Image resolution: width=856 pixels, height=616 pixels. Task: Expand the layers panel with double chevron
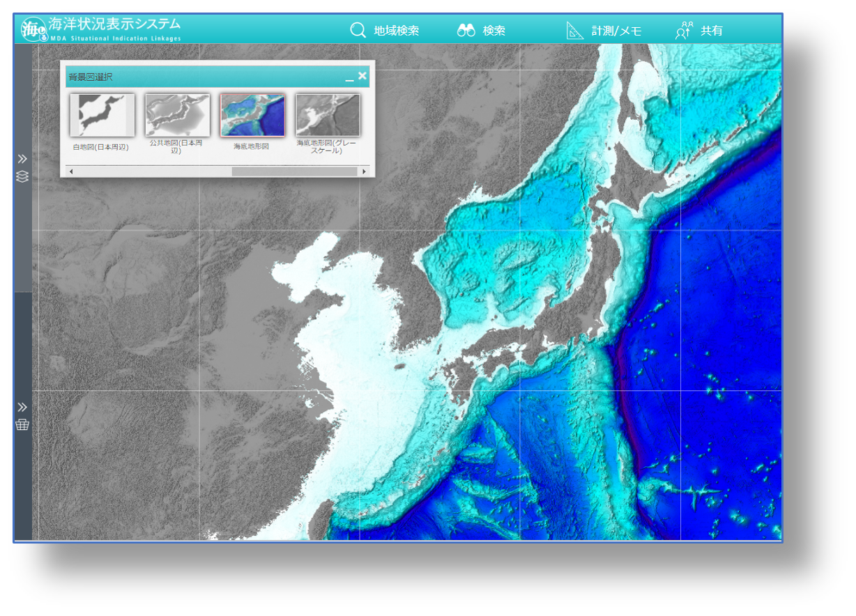(22, 159)
